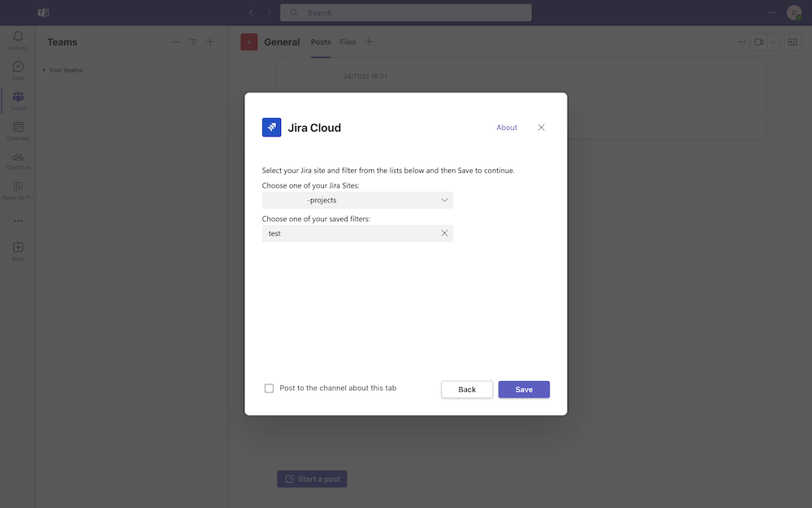Switch to the Files tab
The height and width of the screenshot is (508, 812).
click(x=348, y=42)
